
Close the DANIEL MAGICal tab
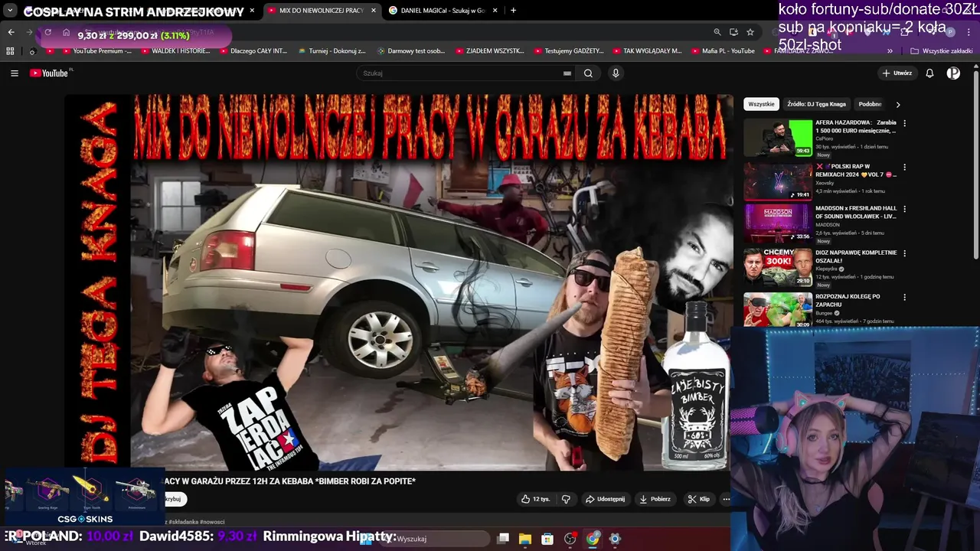[x=495, y=11]
